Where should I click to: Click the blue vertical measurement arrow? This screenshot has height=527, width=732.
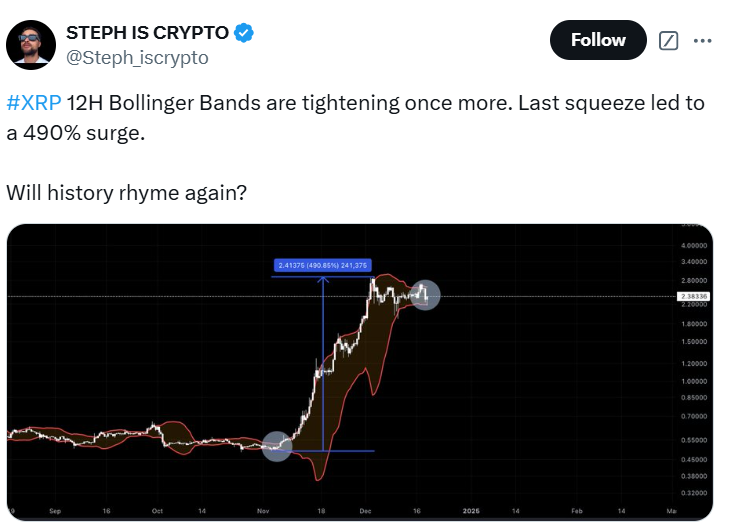point(323,364)
